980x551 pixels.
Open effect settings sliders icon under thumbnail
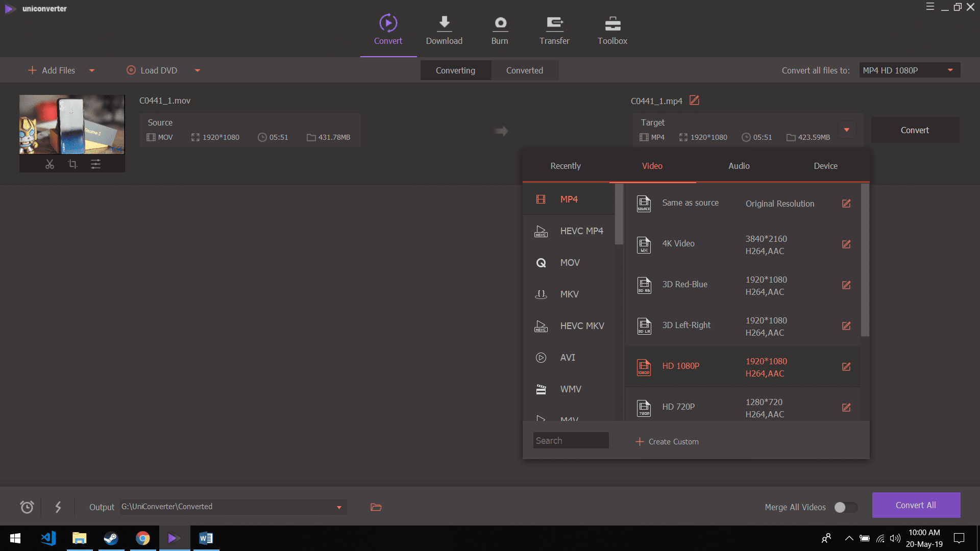pyautogui.click(x=95, y=164)
